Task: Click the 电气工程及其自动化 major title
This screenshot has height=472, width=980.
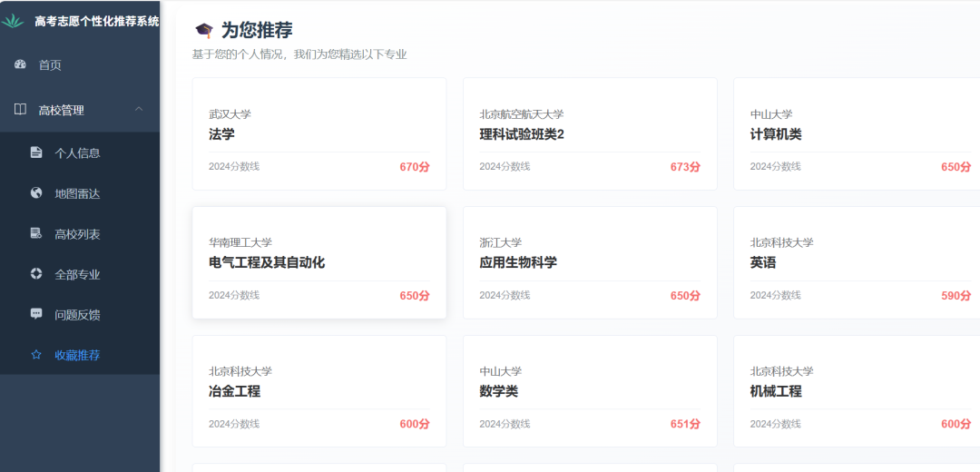Action: point(267,263)
